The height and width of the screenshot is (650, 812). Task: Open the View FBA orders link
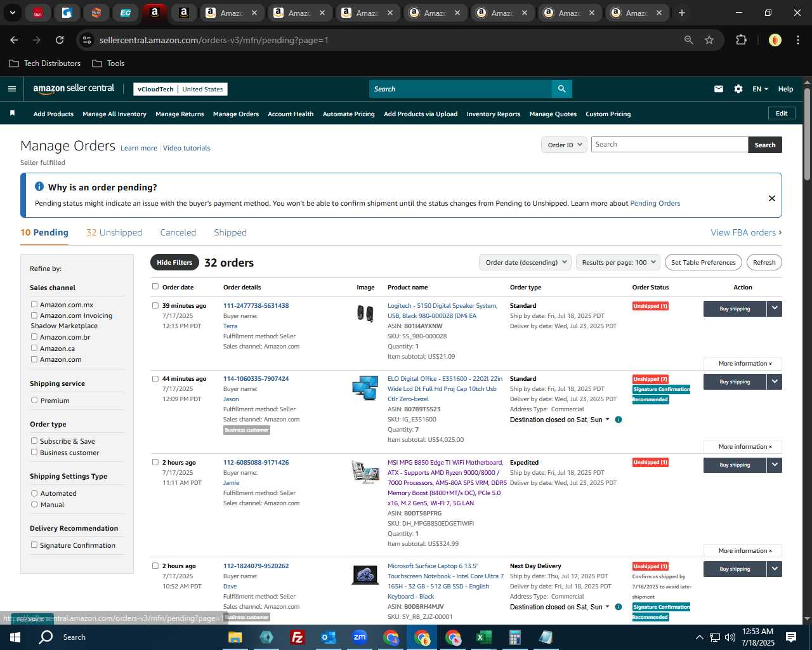[x=746, y=232]
